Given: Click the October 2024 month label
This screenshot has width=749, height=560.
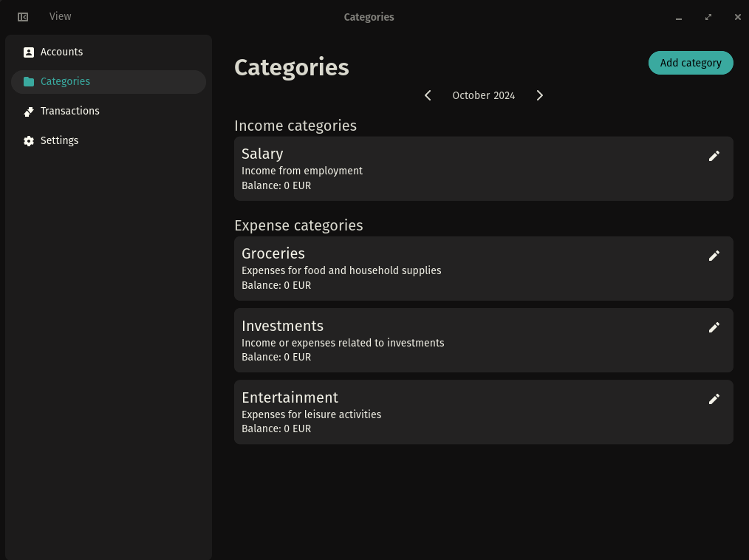Looking at the screenshot, I should pyautogui.click(x=483, y=95).
